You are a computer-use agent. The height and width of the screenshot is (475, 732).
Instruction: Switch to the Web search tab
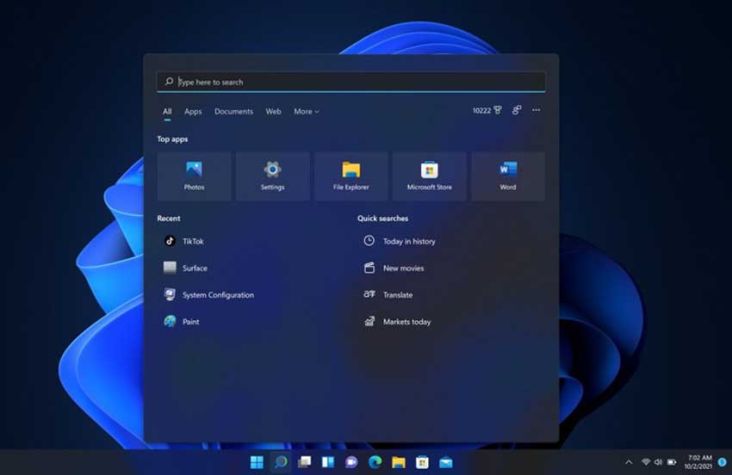click(x=274, y=111)
